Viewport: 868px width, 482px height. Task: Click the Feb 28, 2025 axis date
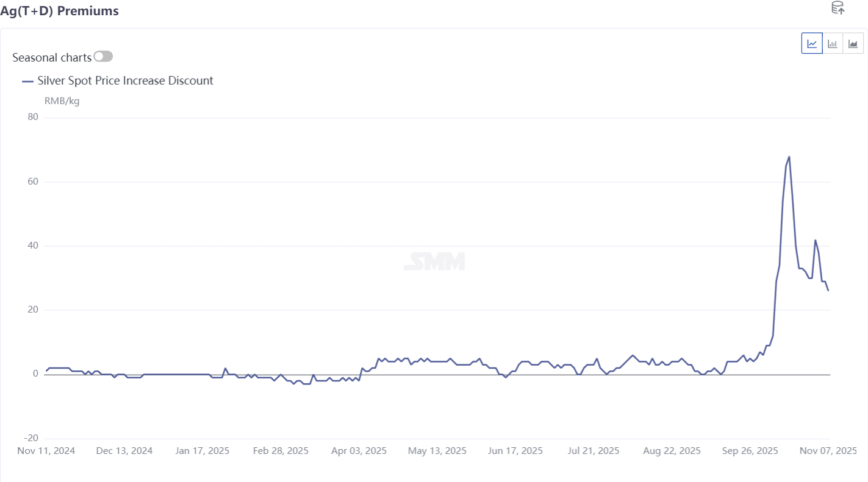pyautogui.click(x=281, y=451)
